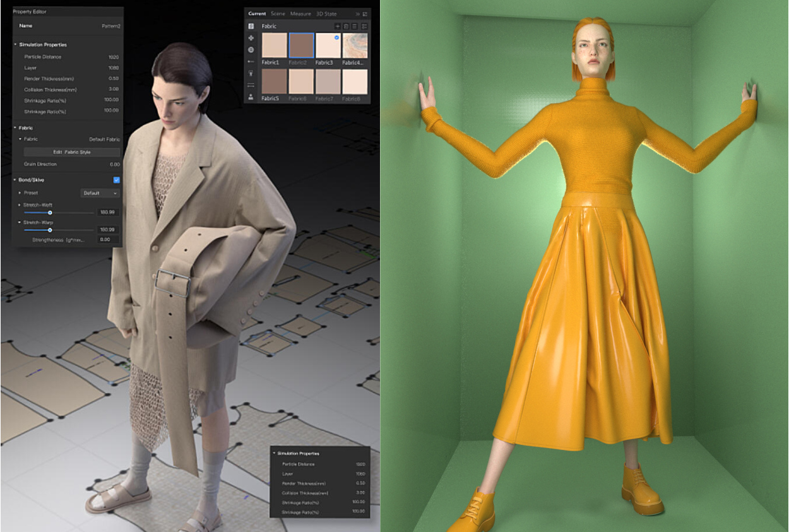Toggle the Bond/Skive checkbox
Viewport: 789px width, 532px height.
(x=116, y=180)
